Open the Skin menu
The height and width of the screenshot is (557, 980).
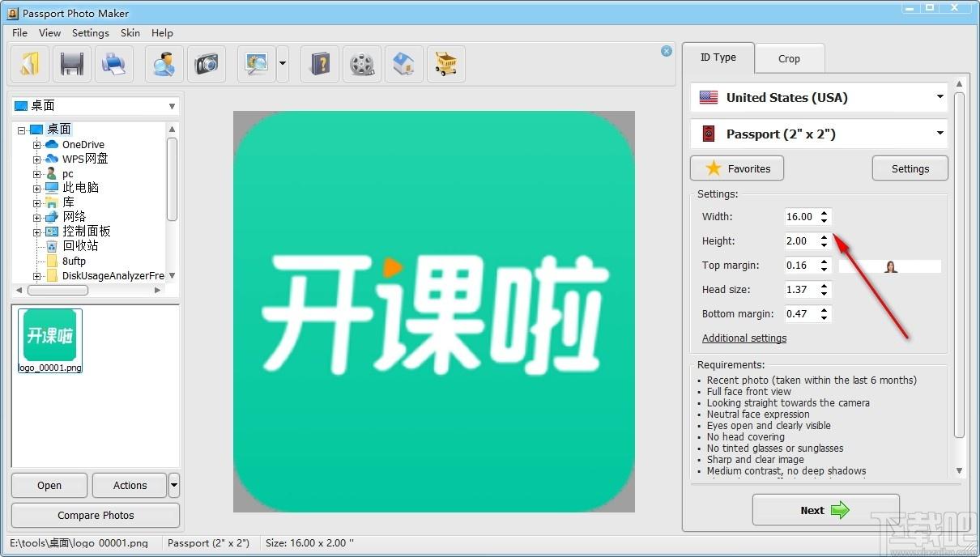(130, 33)
